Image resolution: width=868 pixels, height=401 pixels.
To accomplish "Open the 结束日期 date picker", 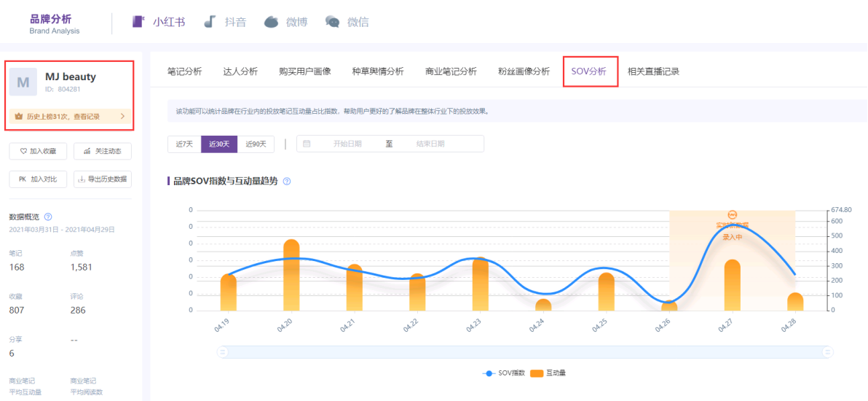I will 430,144.
